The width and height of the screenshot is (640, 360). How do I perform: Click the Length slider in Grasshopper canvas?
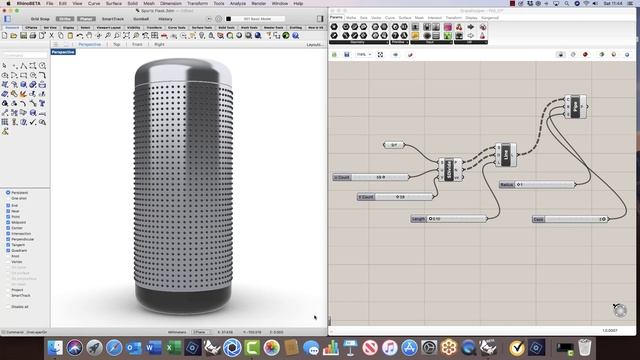(x=449, y=219)
